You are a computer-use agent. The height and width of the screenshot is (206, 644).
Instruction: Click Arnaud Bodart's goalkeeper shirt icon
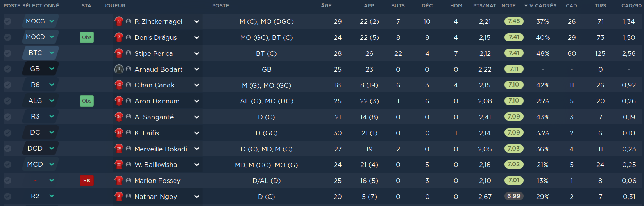[119, 69]
